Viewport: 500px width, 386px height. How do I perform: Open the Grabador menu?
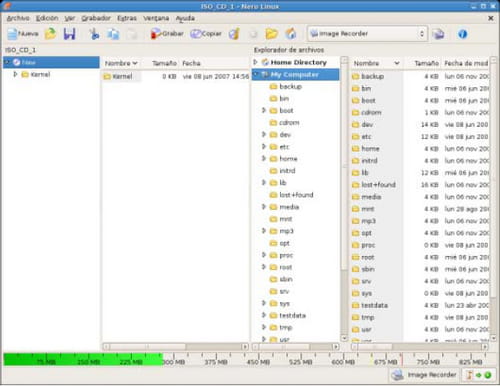pyautogui.click(x=96, y=18)
